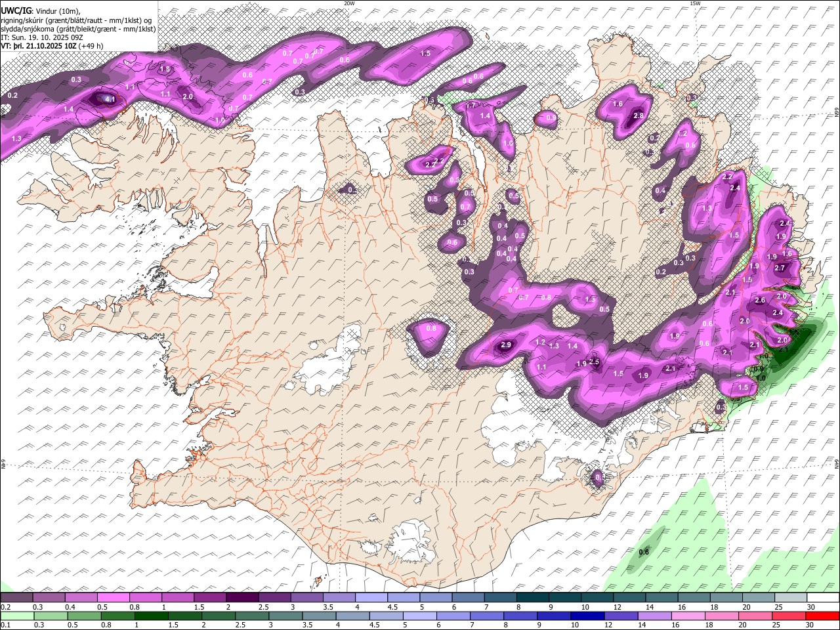Image resolution: width=840 pixels, height=630 pixels.
Task: Click the 2.8 precipitation value in the north
Action: tap(638, 116)
